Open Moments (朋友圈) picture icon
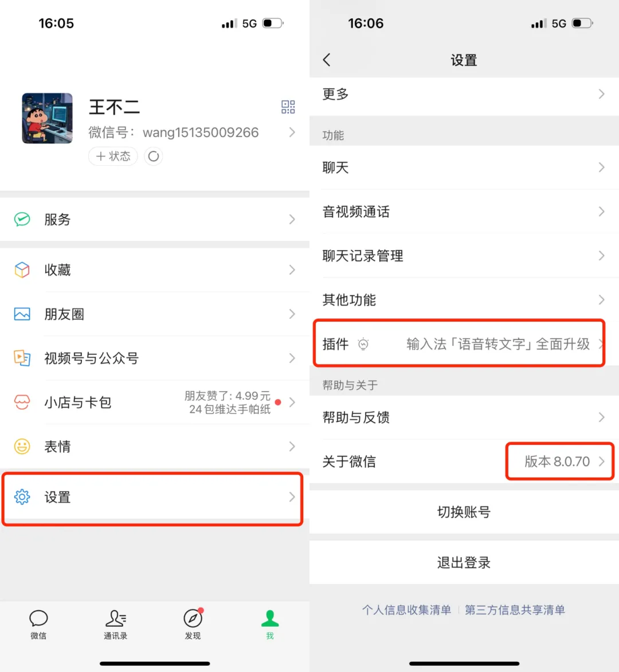The width and height of the screenshot is (619, 672). [22, 314]
